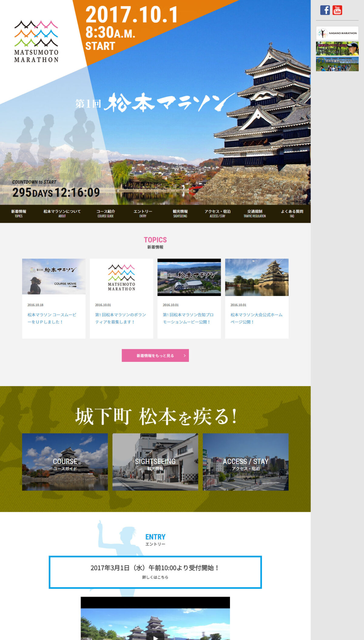
Task: Open the SIGHTSEEING 観光情報 card
Action: 155,462
